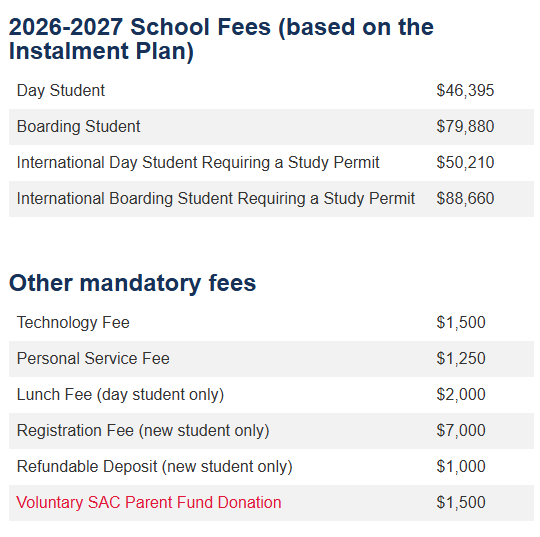540x537 pixels.
Task: Click the $88,660 international boarding fee
Action: 465,198
